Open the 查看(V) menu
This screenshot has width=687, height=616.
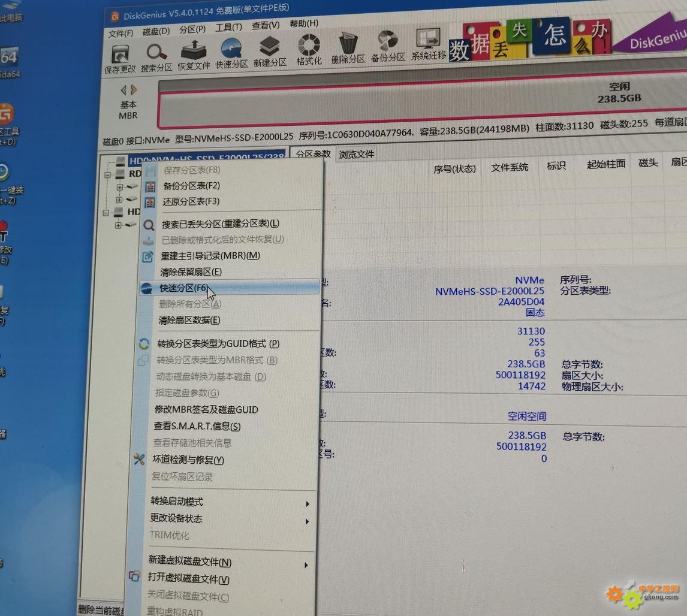tap(266, 25)
